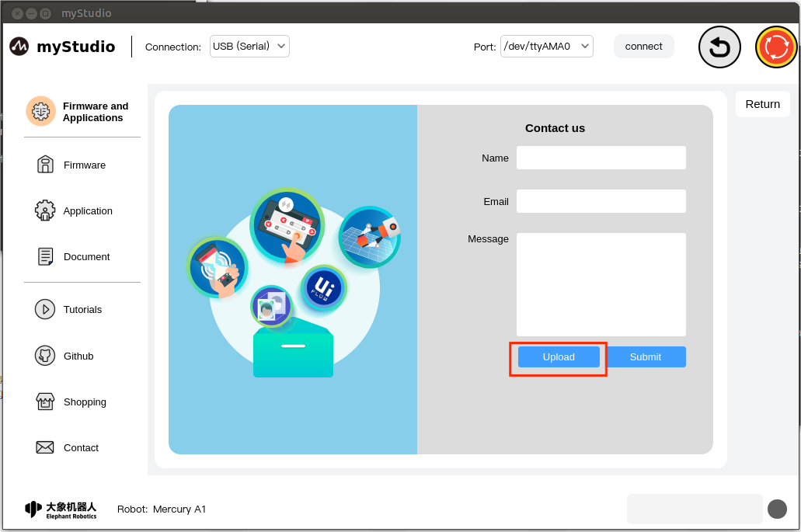Image resolution: width=801 pixels, height=532 pixels.
Task: Click the robot arm badge in illustration
Action: pos(371,237)
